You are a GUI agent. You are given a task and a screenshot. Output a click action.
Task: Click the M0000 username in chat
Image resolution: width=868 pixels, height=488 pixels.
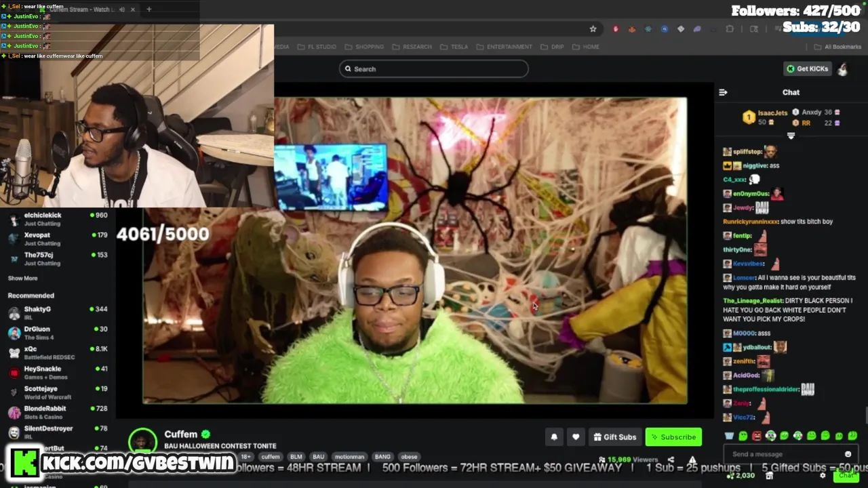(743, 333)
